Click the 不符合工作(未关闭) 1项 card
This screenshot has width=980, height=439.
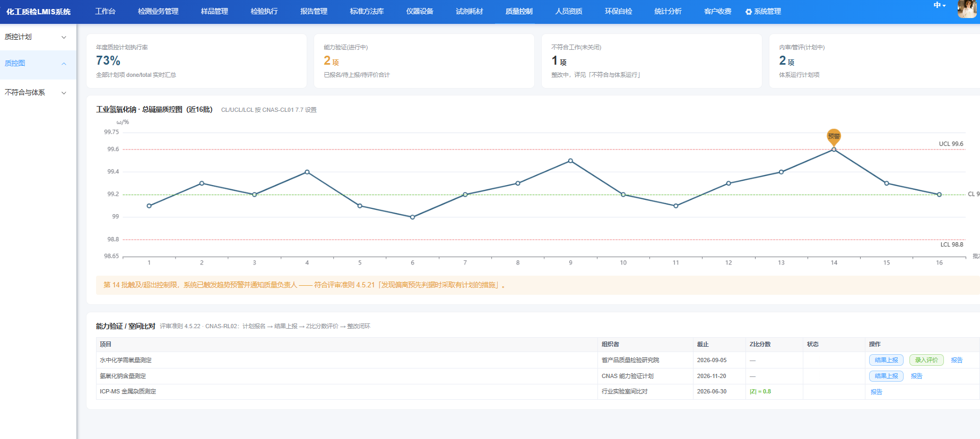(652, 61)
